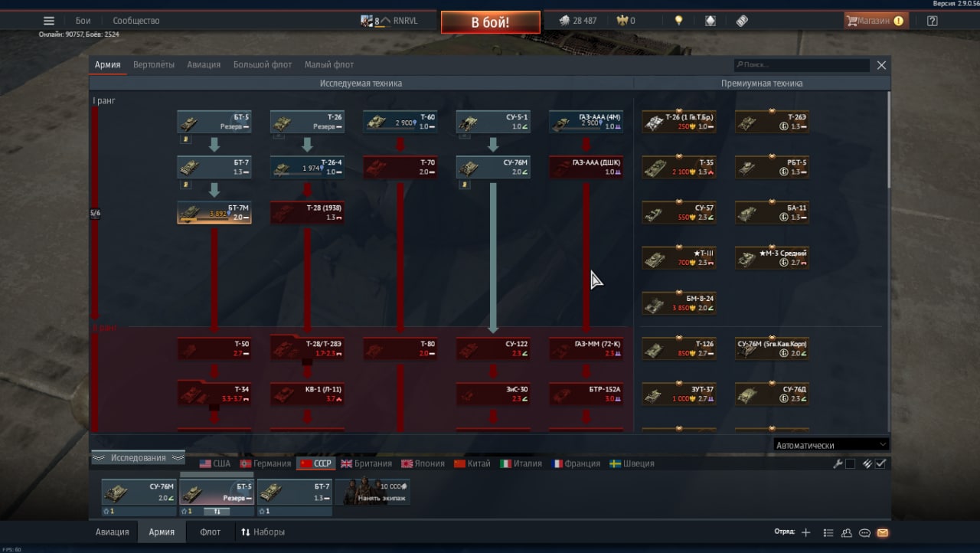Viewport: 980px width, 553px height.
Task: Open the Магазин shop
Action: [x=875, y=21]
